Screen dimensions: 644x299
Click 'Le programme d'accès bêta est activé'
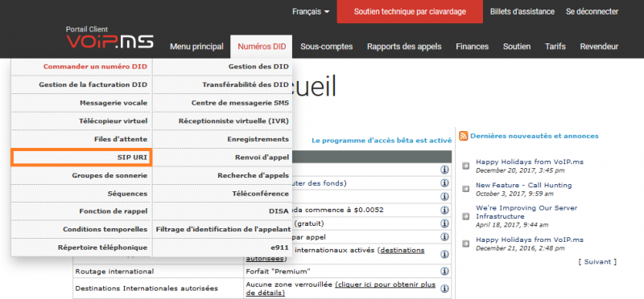(381, 141)
